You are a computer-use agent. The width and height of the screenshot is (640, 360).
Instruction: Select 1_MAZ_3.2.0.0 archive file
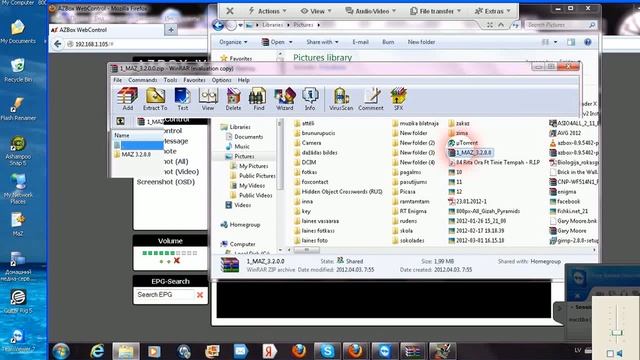click(x=470, y=153)
